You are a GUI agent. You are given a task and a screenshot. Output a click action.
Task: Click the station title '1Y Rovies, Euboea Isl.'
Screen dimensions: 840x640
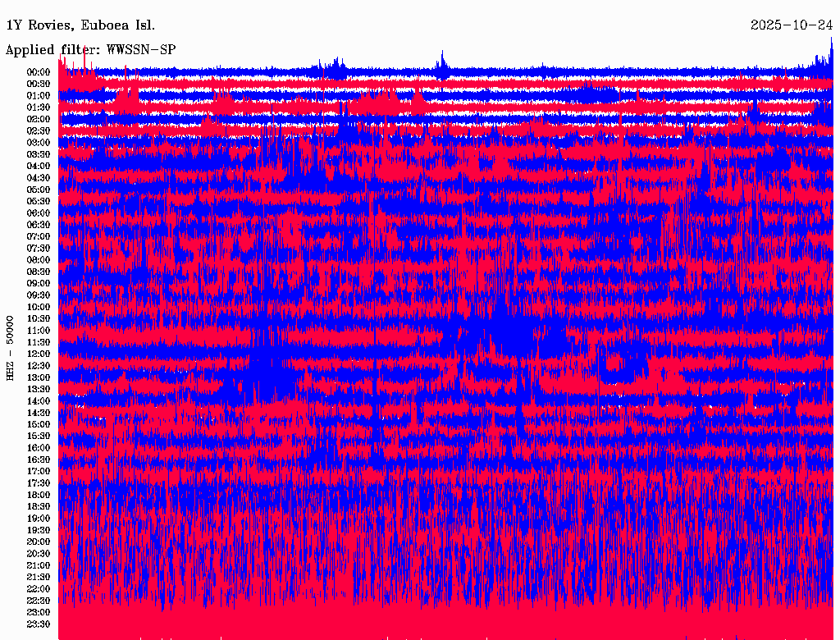click(x=80, y=25)
